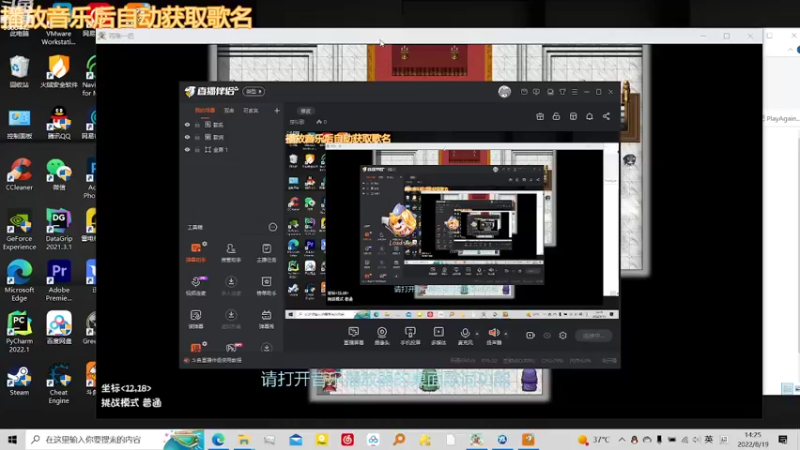Open the 主播任务 tool icon
800x450 pixels.
tap(266, 252)
